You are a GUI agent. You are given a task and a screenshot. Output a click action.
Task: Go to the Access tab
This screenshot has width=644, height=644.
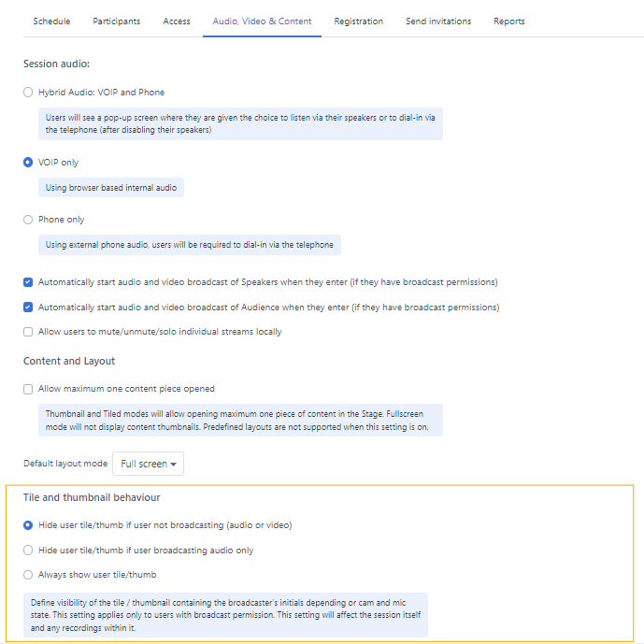click(177, 21)
